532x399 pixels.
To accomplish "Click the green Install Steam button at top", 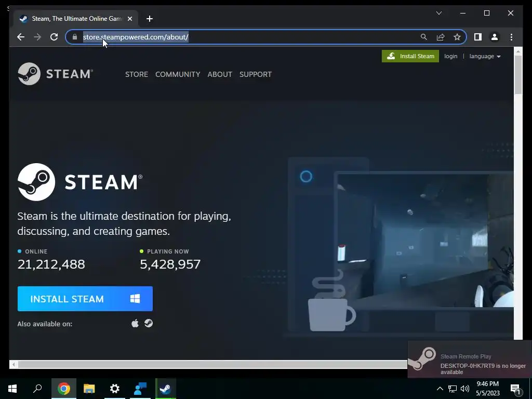I will (410, 56).
